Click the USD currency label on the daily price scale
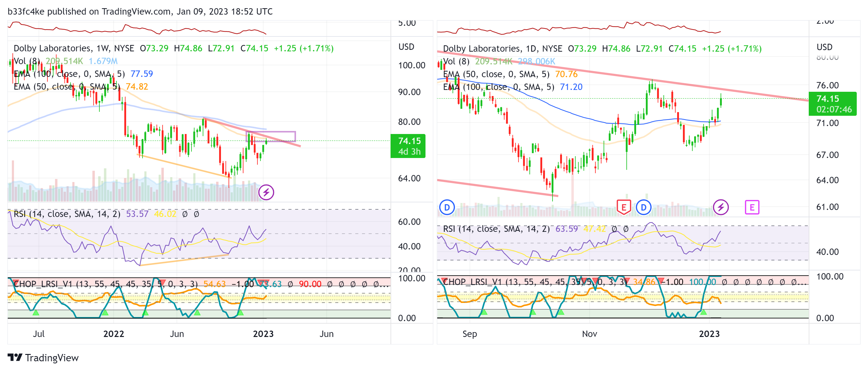Viewport: 868px width, 371px height. click(824, 47)
